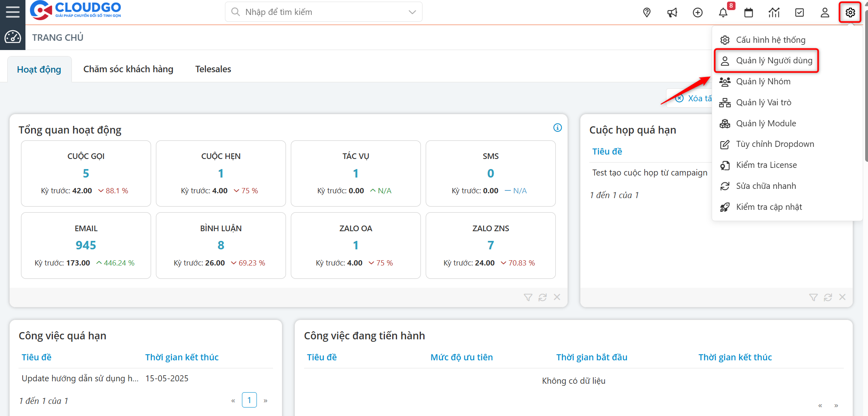
Task: Open the calendar icon in header
Action: coord(748,13)
